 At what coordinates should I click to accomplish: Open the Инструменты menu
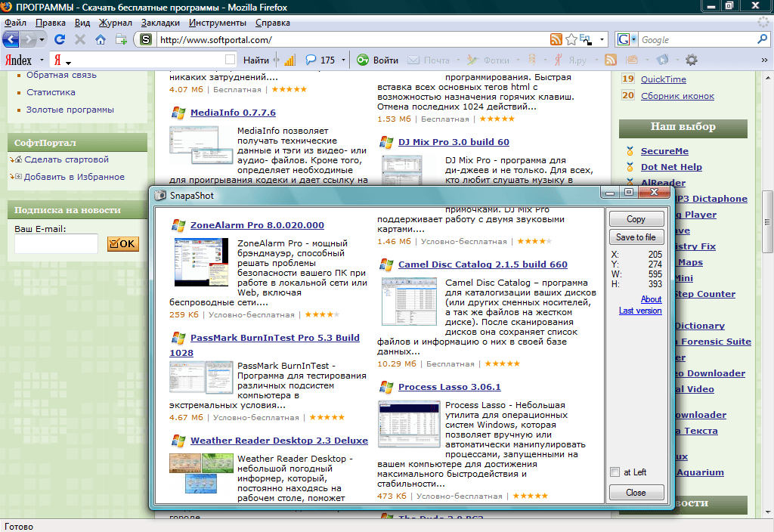tap(217, 23)
